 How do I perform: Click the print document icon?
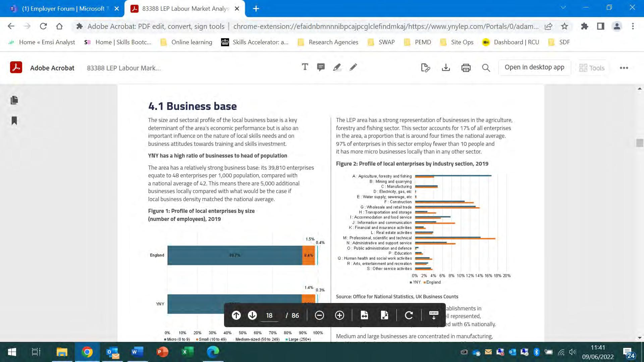click(466, 68)
